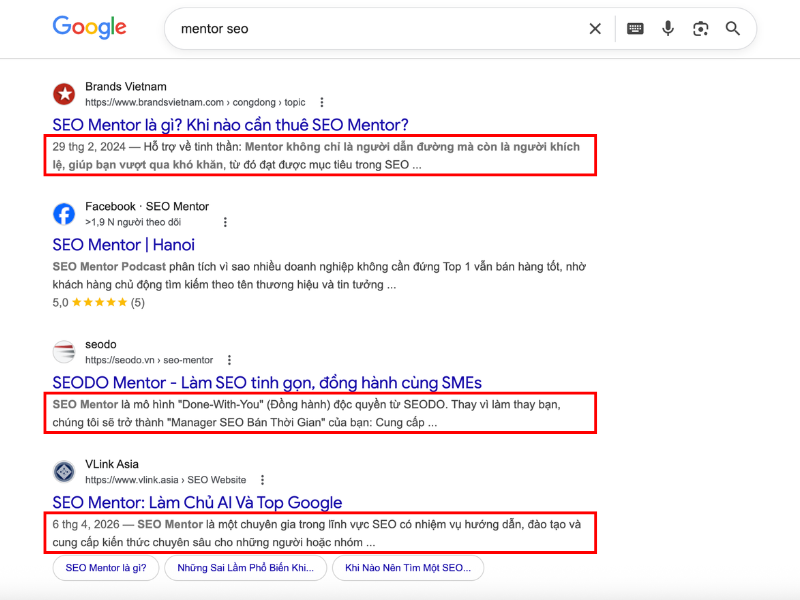Image resolution: width=800 pixels, height=600 pixels.
Task: Click the seodo.vn seo-mentor URL
Action: [149, 360]
